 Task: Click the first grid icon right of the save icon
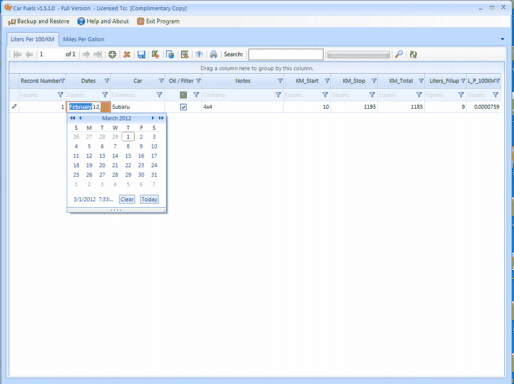(155, 54)
